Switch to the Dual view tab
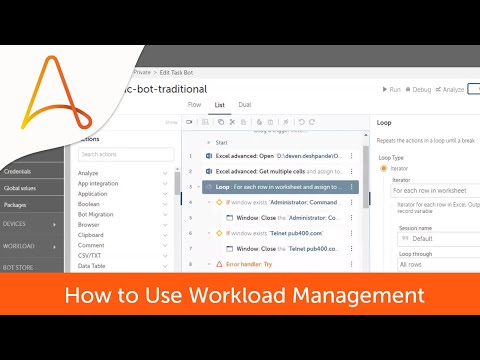Screen dimensions: 480x360 click(x=245, y=105)
